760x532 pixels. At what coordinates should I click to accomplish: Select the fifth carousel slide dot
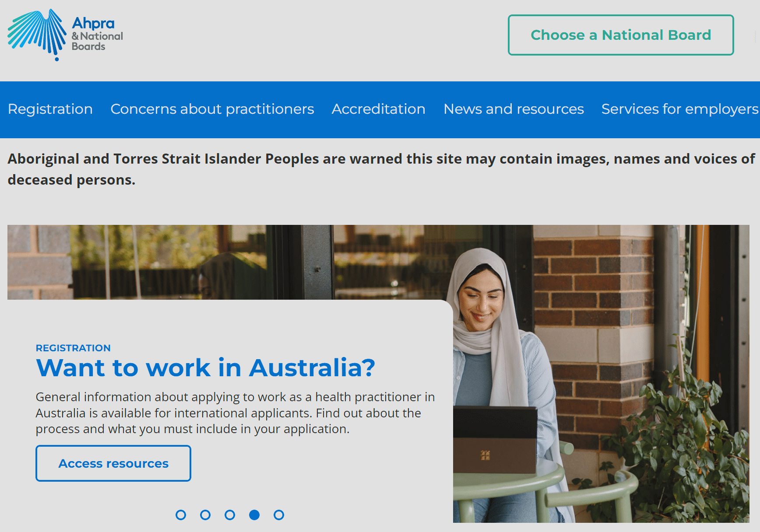[x=279, y=515]
